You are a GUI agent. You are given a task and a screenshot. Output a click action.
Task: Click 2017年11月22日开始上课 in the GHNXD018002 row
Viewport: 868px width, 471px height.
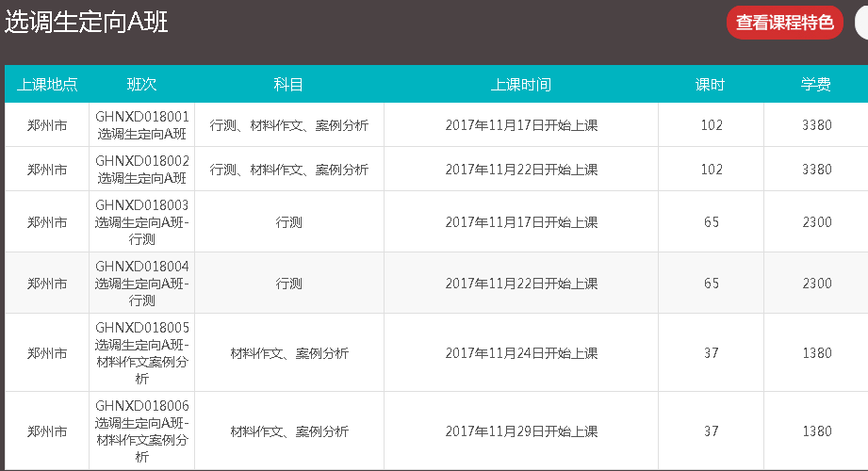[521, 170]
